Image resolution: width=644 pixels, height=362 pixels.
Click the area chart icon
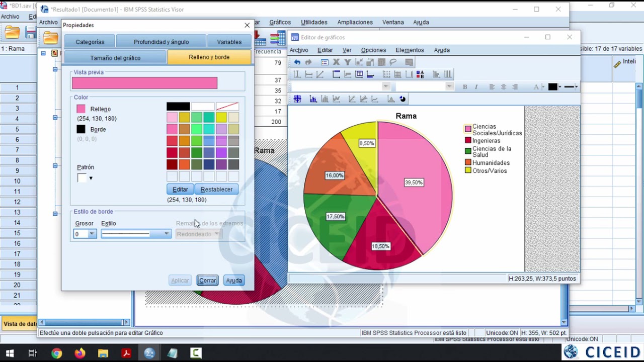(x=391, y=99)
